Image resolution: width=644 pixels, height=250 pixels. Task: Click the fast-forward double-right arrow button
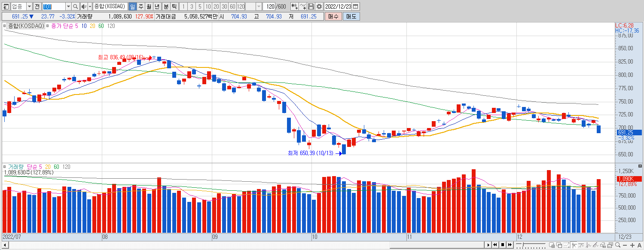point(510,245)
